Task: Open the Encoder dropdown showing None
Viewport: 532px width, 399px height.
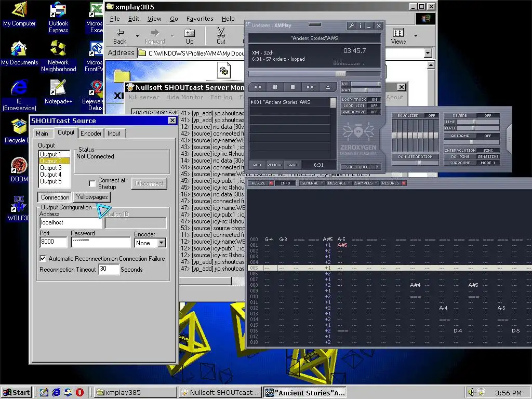Action: pyautogui.click(x=162, y=243)
